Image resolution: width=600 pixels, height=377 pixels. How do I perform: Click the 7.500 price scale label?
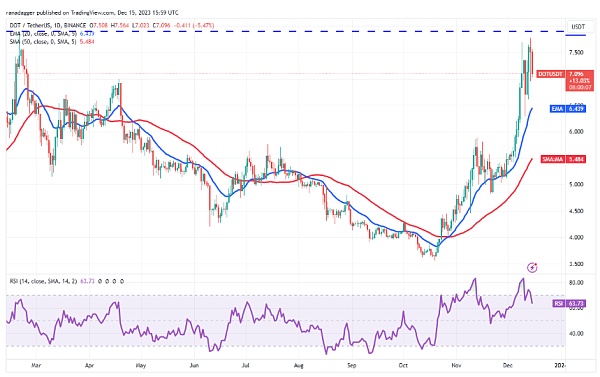[x=576, y=52]
